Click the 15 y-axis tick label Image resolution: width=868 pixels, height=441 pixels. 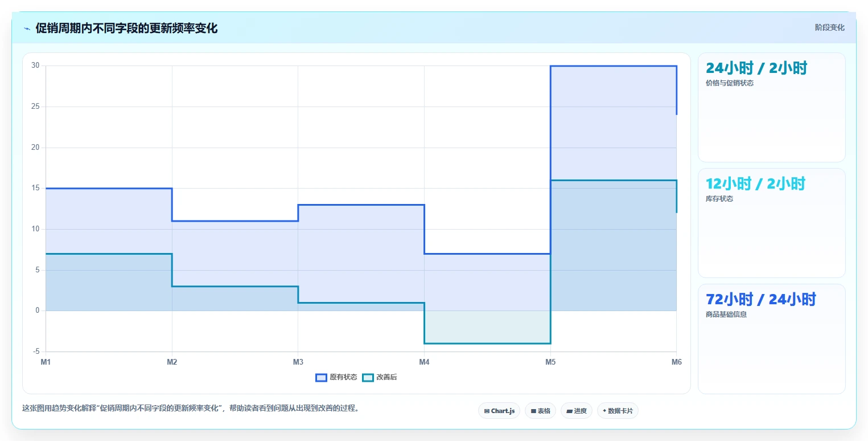[x=35, y=188]
